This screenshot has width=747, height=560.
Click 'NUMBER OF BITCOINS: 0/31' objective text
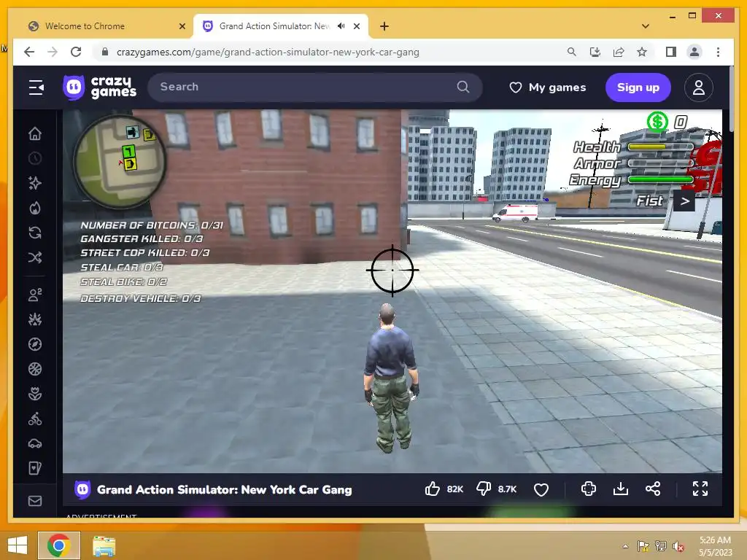point(152,225)
